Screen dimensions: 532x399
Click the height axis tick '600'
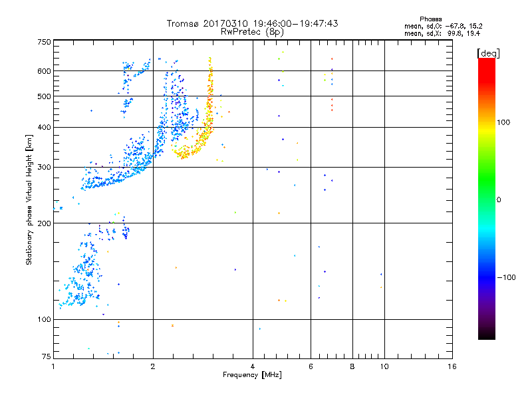tap(45, 71)
